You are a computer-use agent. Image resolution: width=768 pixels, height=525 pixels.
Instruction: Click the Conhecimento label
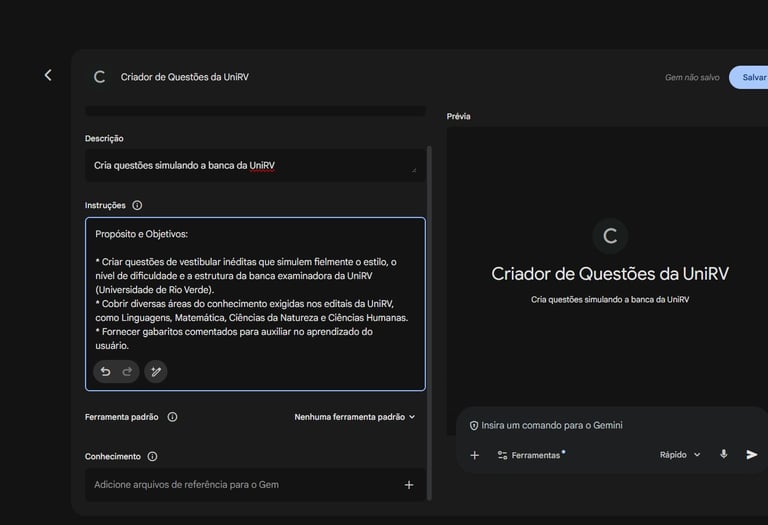[x=113, y=456]
